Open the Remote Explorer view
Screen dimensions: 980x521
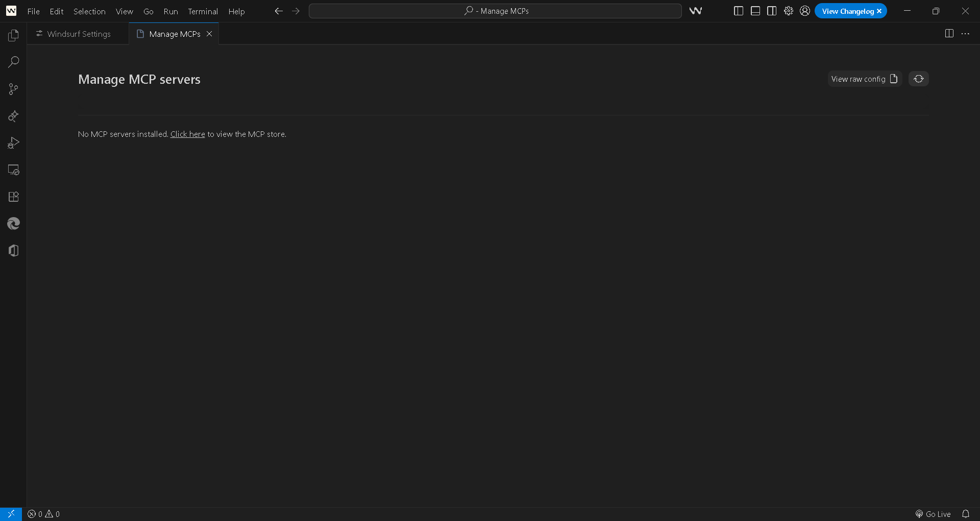(14, 170)
